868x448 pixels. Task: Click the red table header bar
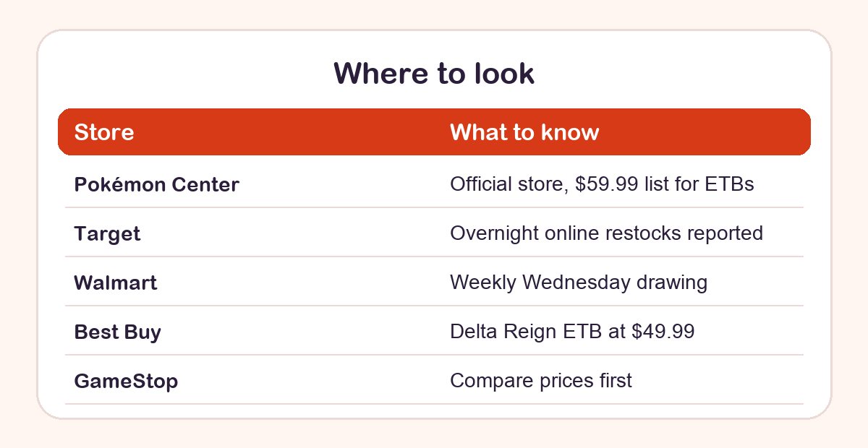pyautogui.click(x=434, y=132)
